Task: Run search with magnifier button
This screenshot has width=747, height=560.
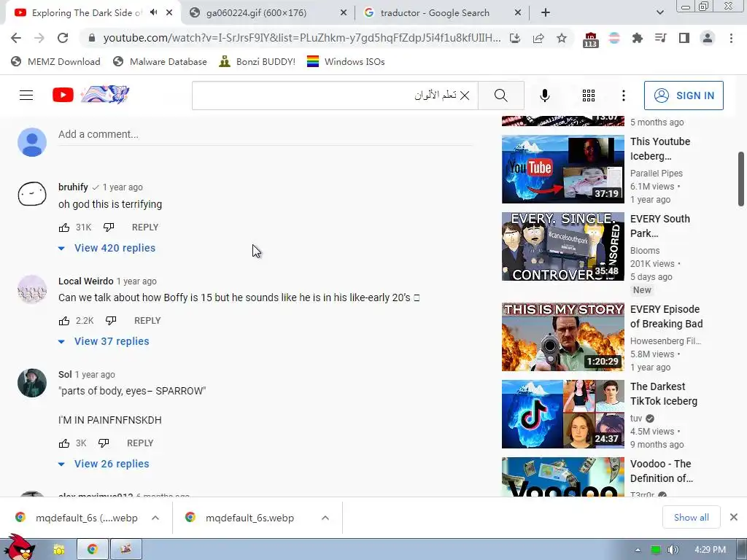Action: coord(500,96)
